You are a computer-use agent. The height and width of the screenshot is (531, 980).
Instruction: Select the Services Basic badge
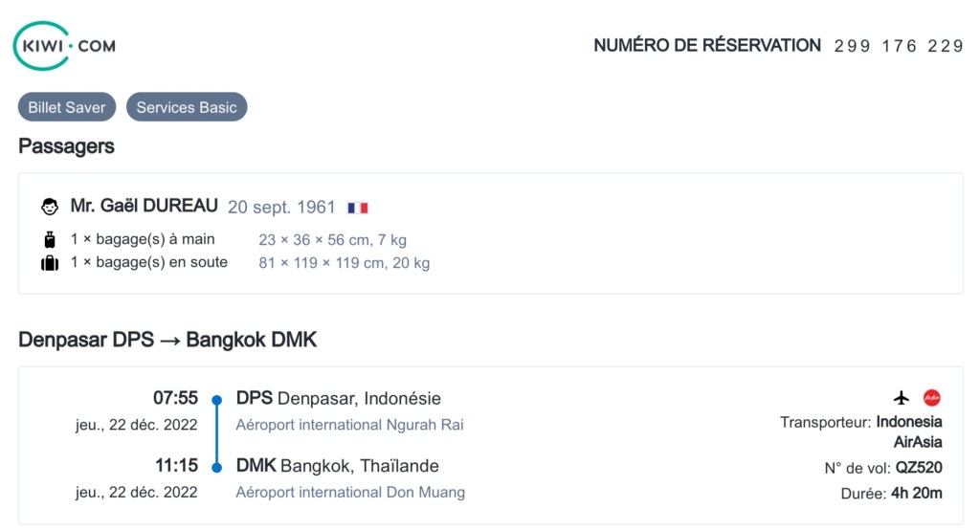click(x=187, y=107)
